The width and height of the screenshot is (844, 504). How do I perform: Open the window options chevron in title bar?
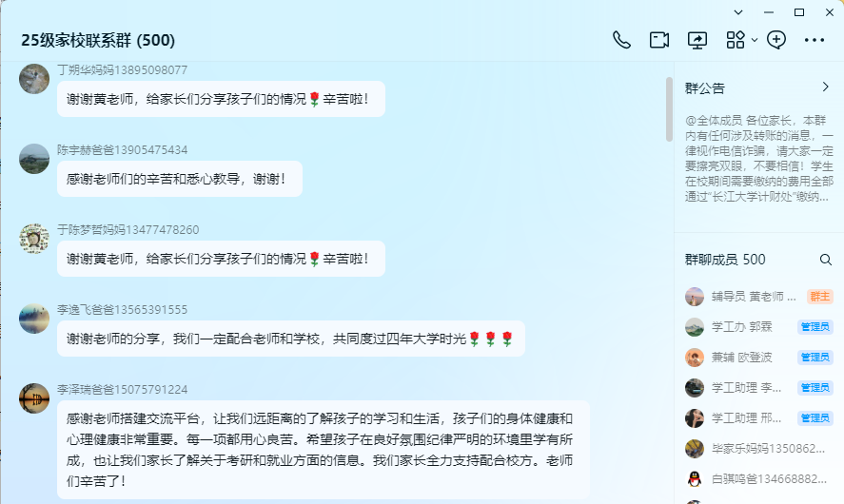738,12
